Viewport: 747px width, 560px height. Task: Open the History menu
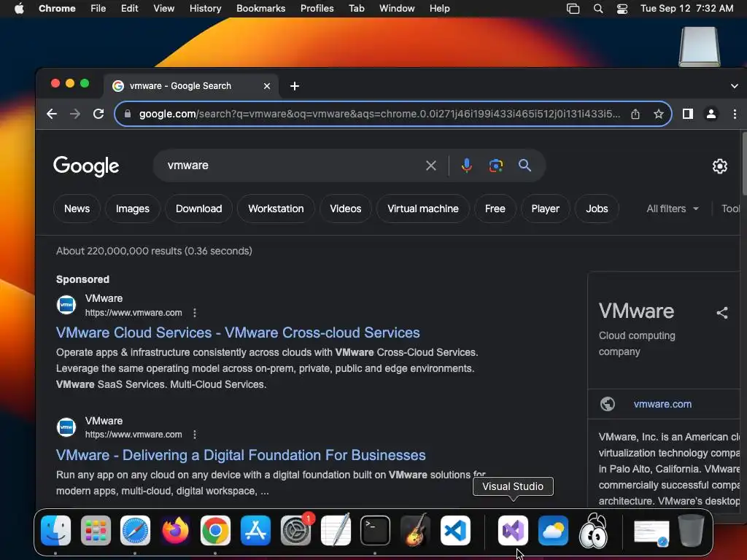click(205, 9)
